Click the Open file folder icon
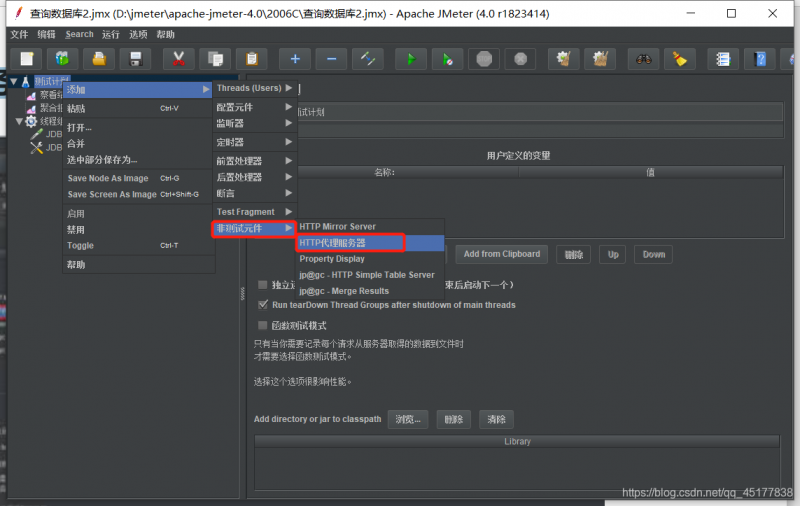Viewport: 800px width, 506px height. (99, 59)
